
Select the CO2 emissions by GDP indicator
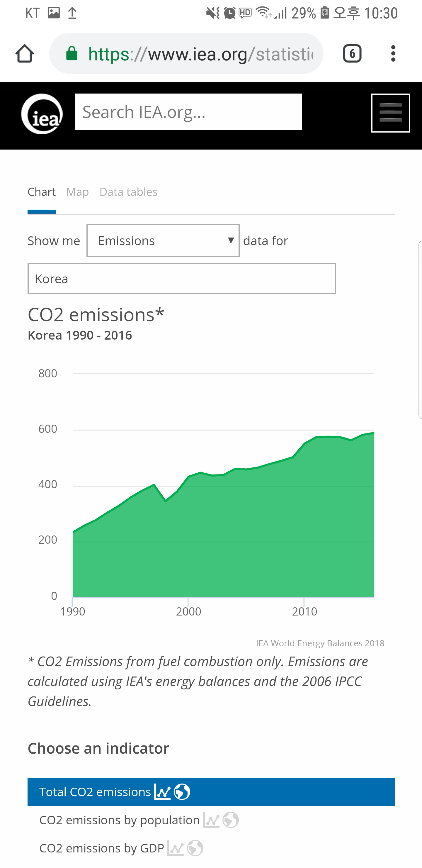click(102, 848)
